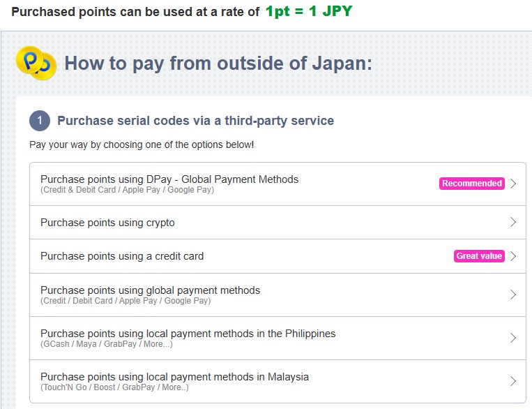Image resolution: width=532 pixels, height=409 pixels.
Task: Open Purchase points using DPay option
Action: pos(278,184)
